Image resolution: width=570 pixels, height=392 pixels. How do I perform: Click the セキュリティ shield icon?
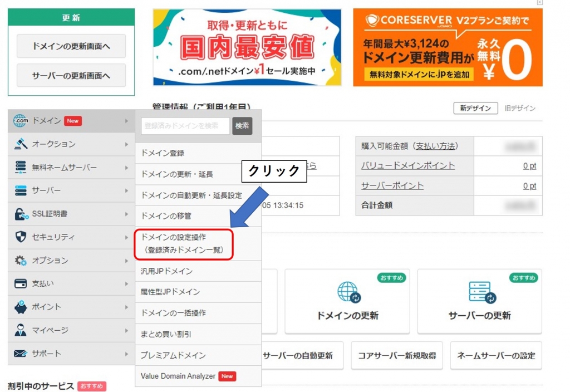coord(21,237)
